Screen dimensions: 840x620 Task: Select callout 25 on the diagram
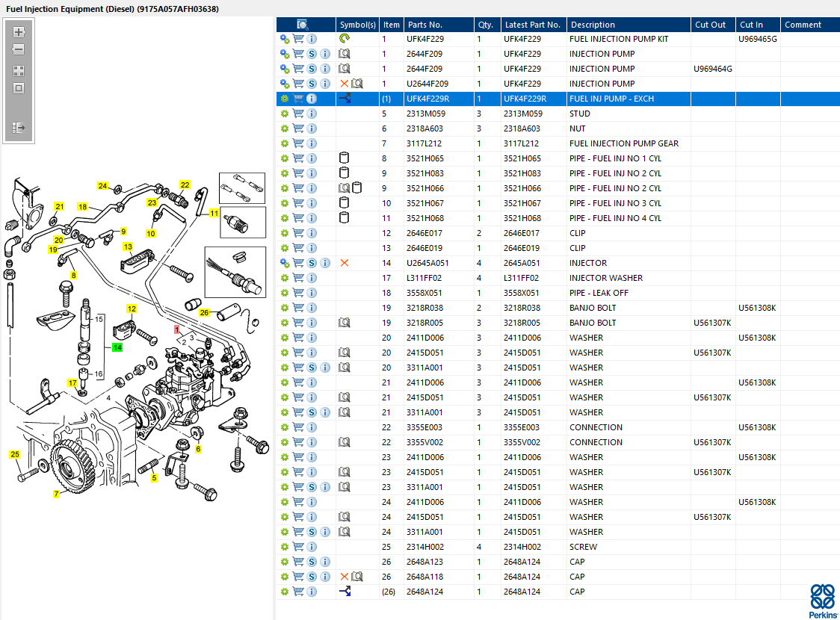(15, 454)
